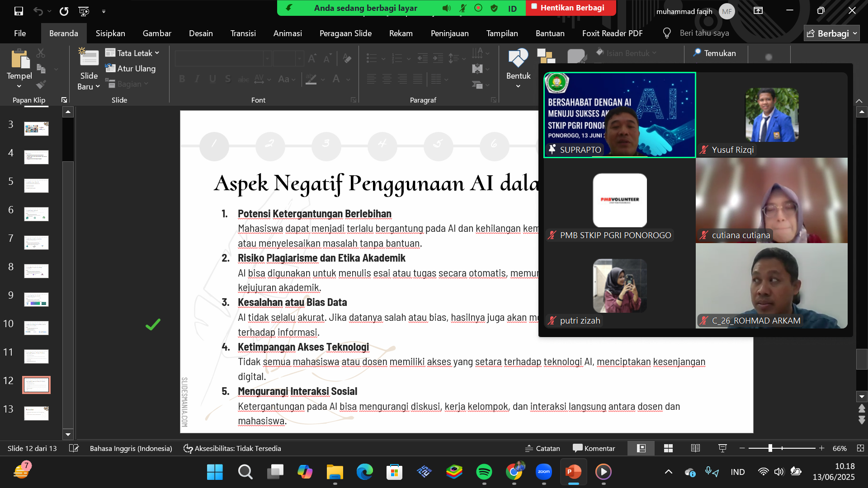Image resolution: width=868 pixels, height=488 pixels.
Task: Open the Berbagi share dropdown
Action: pyautogui.click(x=831, y=33)
